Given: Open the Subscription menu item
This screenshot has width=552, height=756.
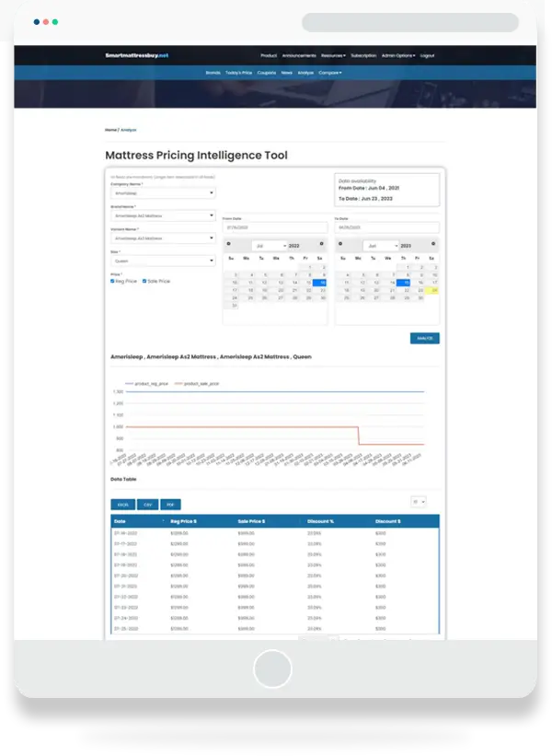Looking at the screenshot, I should [363, 56].
